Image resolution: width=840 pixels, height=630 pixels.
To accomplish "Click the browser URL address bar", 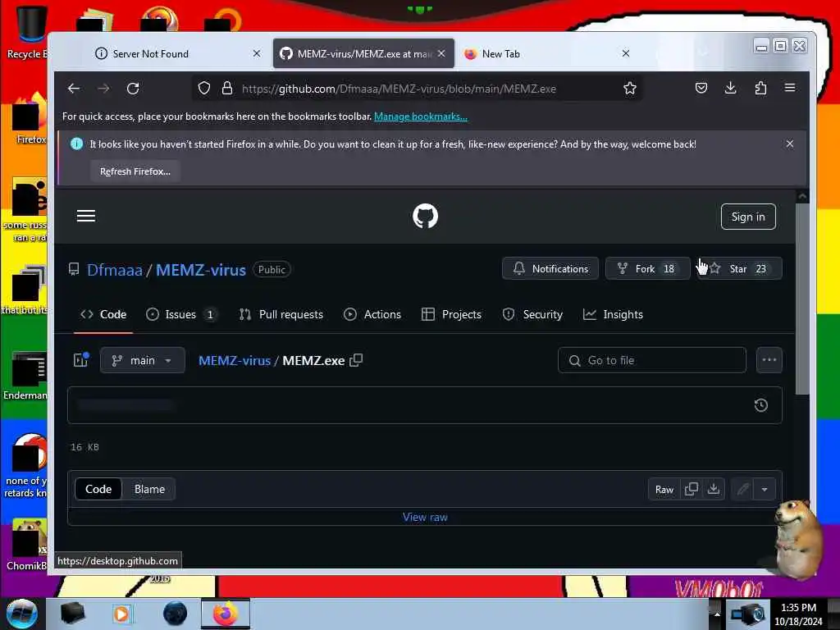I will coord(418,89).
